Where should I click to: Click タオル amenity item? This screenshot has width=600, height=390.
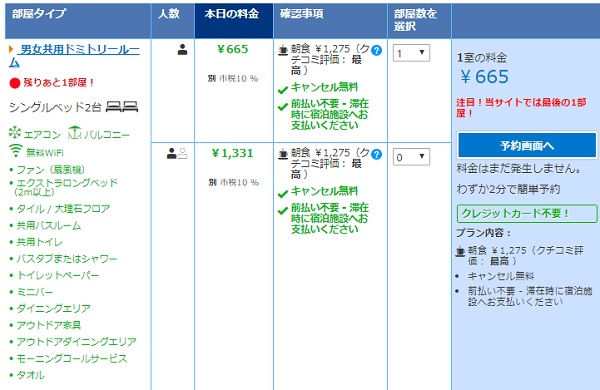coord(30,375)
